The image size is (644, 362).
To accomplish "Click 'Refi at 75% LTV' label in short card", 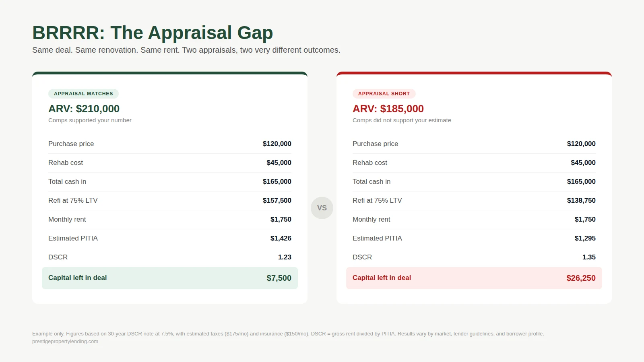I will [377, 200].
